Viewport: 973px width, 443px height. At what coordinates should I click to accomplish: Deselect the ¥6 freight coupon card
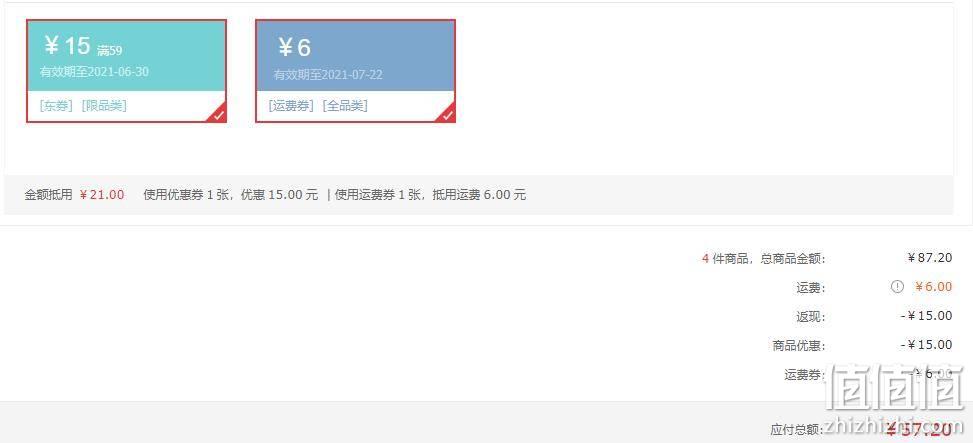point(356,71)
